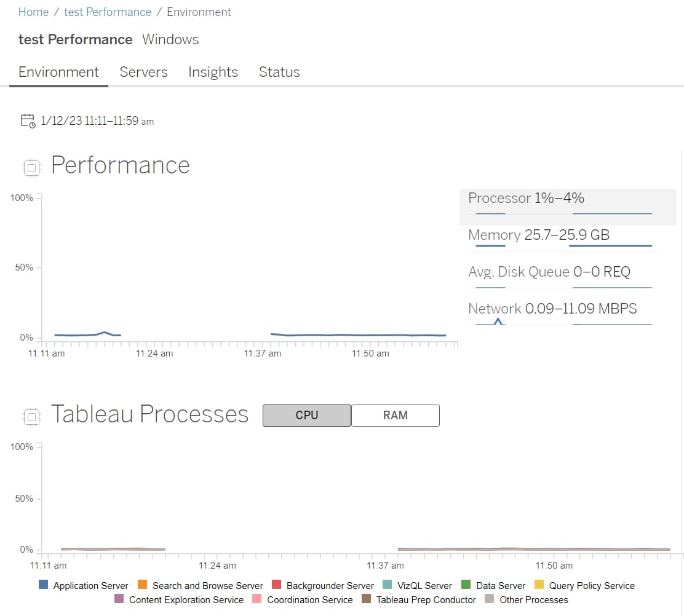684x616 pixels.
Task: Click the Performance section chip icon
Action: pyautogui.click(x=31, y=168)
